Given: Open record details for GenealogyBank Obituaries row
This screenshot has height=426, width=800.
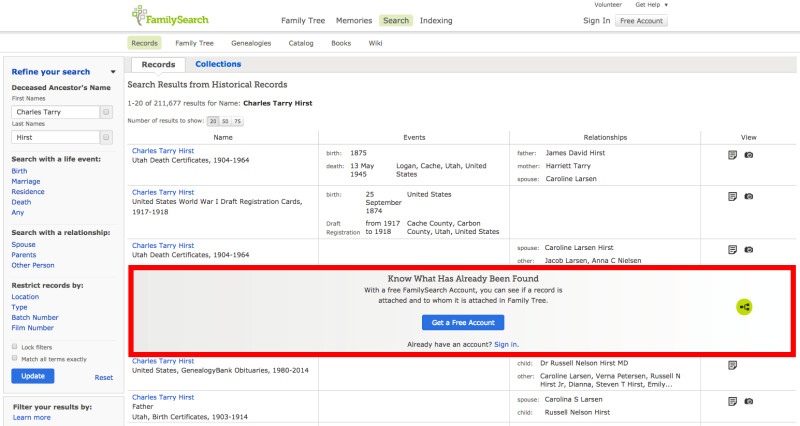Looking at the screenshot, I should [x=732, y=365].
